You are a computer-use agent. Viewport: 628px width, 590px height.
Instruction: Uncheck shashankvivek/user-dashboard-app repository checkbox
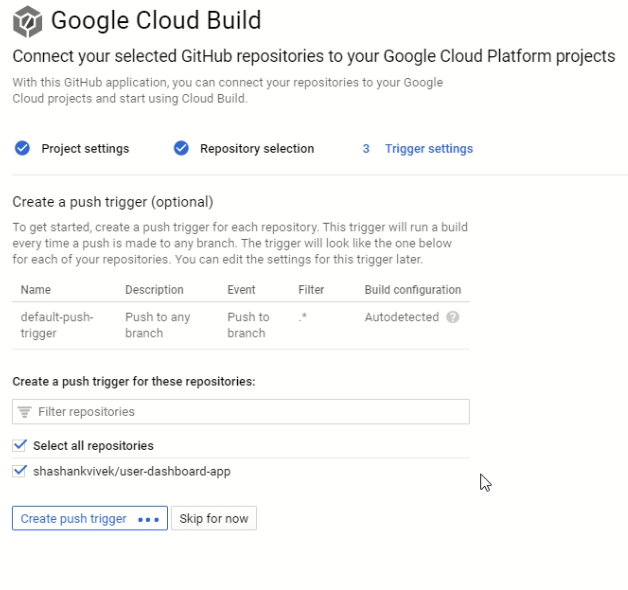coord(19,471)
